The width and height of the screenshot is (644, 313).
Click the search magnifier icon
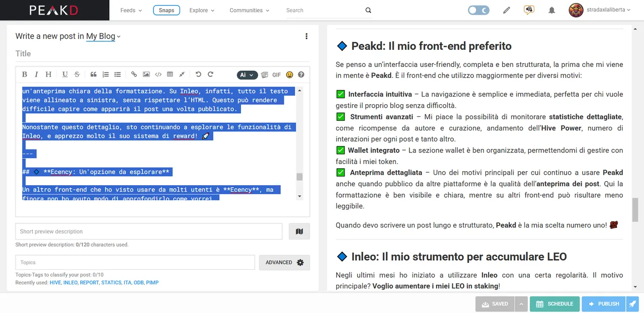click(x=368, y=10)
